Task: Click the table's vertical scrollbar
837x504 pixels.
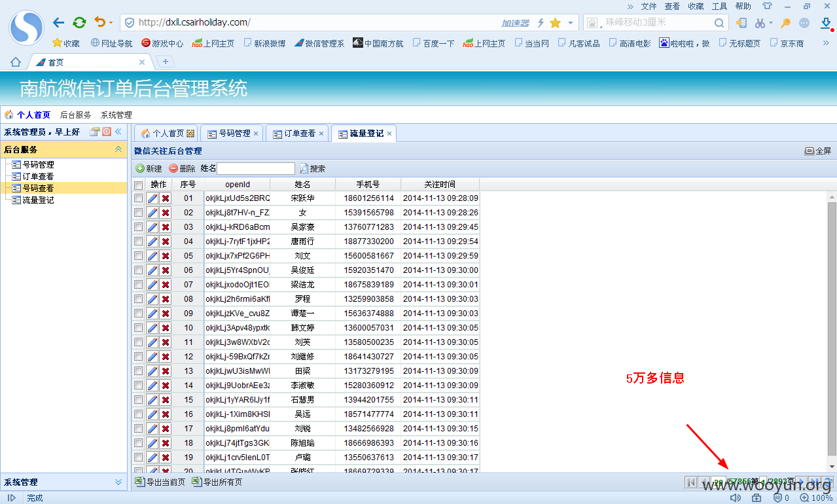Action: tap(832, 330)
